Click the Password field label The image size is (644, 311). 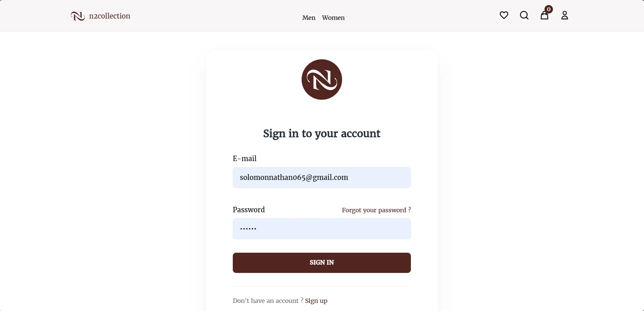coord(249,210)
